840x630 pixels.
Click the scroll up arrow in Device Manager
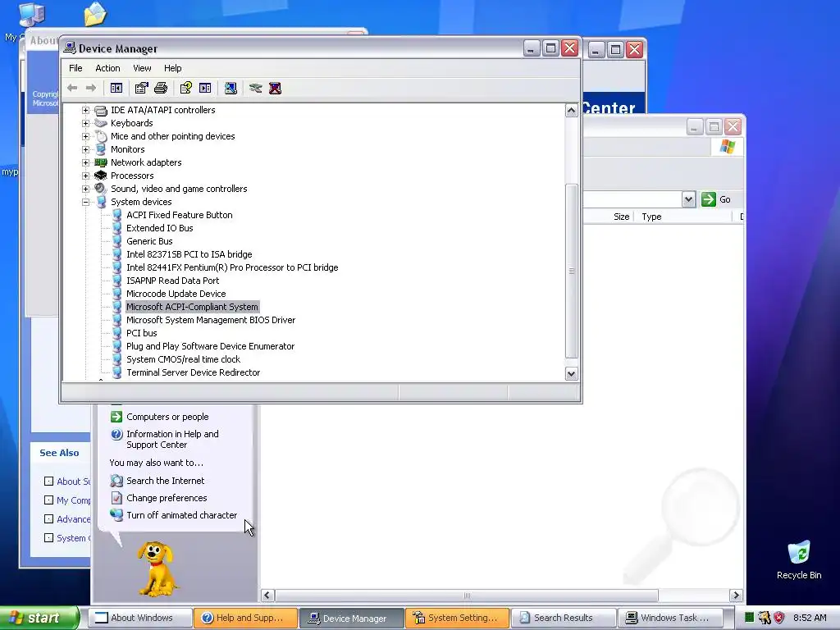pyautogui.click(x=571, y=111)
